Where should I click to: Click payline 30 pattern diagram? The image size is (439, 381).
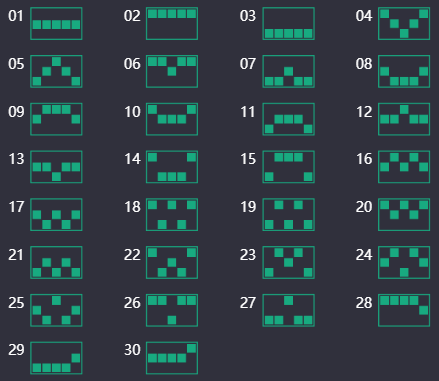coord(172,358)
